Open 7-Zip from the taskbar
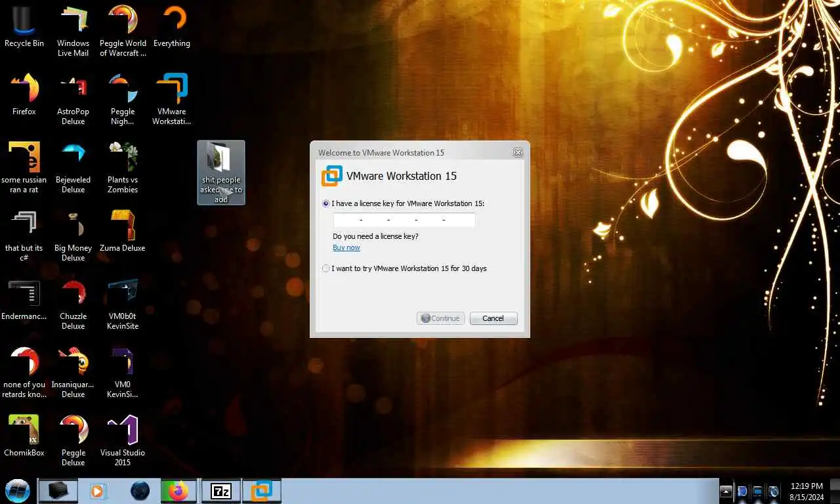Viewport: 840px width, 504px height. (221, 490)
